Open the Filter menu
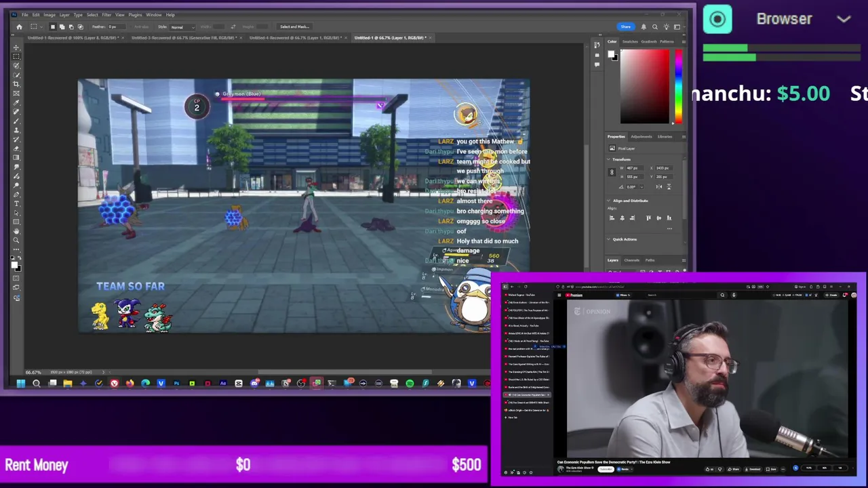This screenshot has height=488, width=868. [x=106, y=14]
